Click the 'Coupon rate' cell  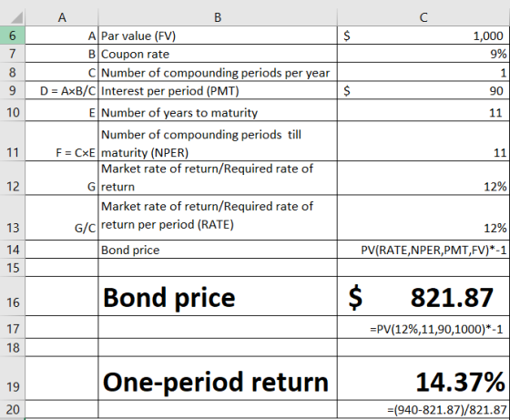[x=218, y=54]
